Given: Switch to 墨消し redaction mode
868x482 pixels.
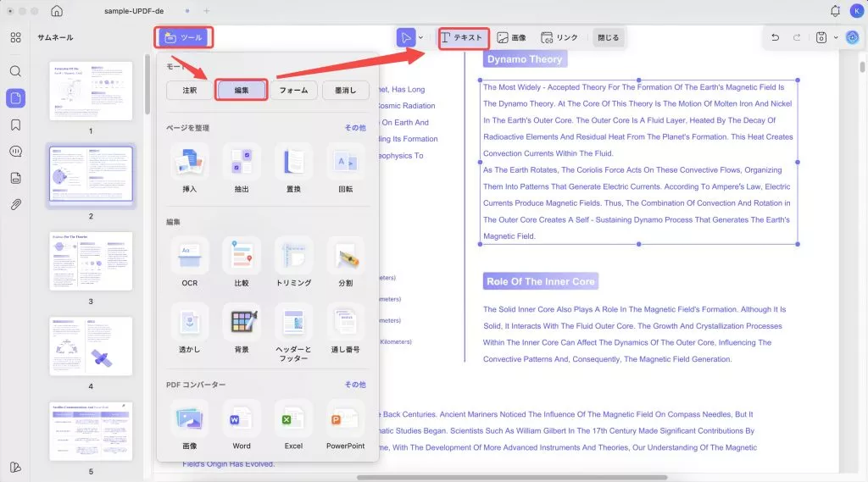Looking at the screenshot, I should pos(346,90).
